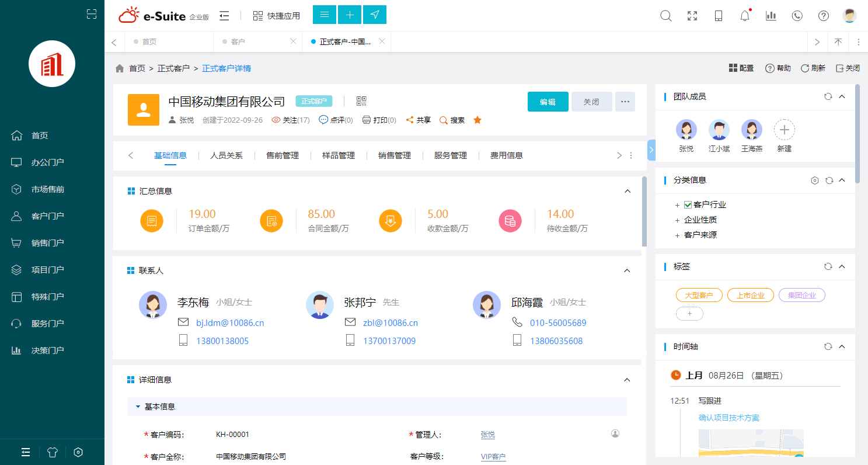Click the notifications bell icon
This screenshot has width=868, height=465.
(744, 16)
